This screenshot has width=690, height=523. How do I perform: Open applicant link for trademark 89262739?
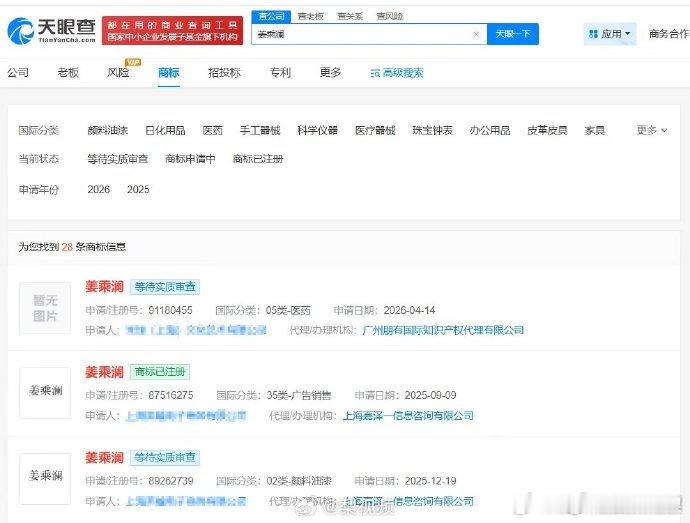point(186,501)
